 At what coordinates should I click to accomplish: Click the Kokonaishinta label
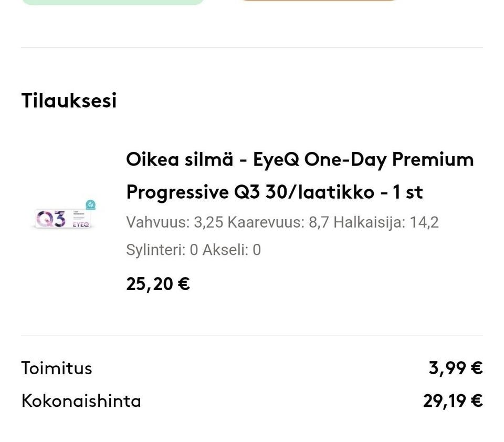click(81, 401)
